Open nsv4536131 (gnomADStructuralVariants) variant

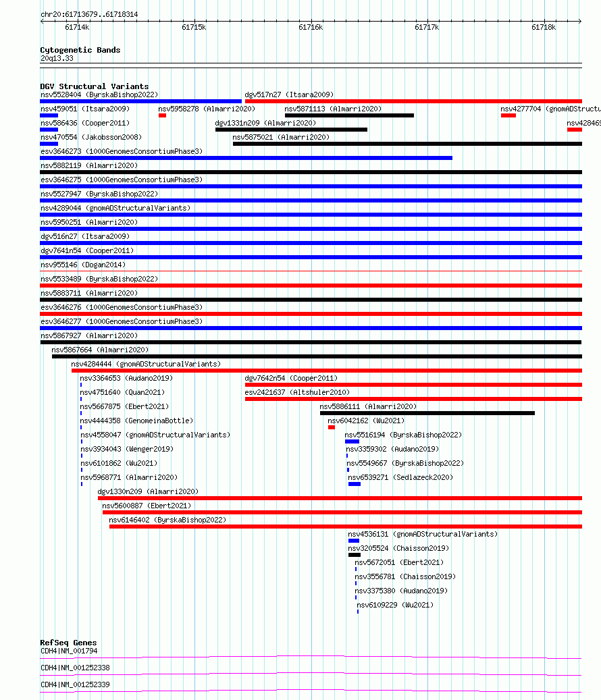click(x=423, y=535)
